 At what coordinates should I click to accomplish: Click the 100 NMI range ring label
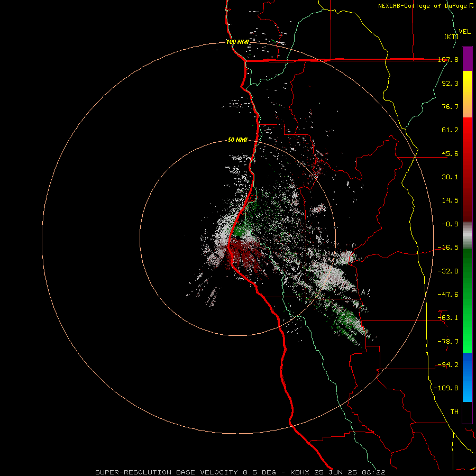pos(237,42)
